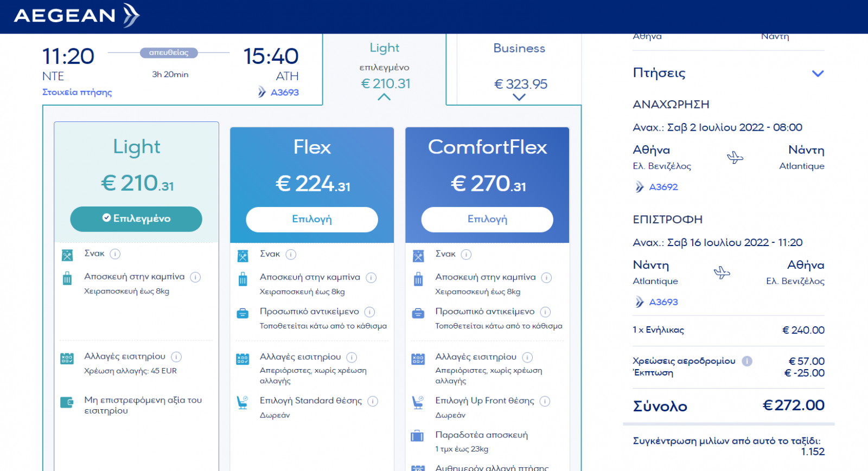Image resolution: width=868 pixels, height=471 pixels.
Task: Click the ΕΠΙΣΤΡΟΦΗ heading
Action: (668, 220)
